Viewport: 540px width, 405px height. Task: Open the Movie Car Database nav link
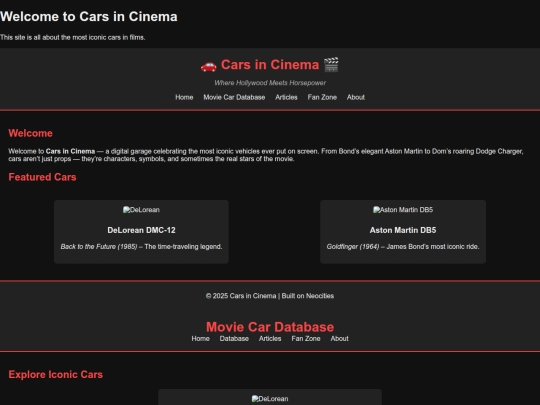[234, 97]
